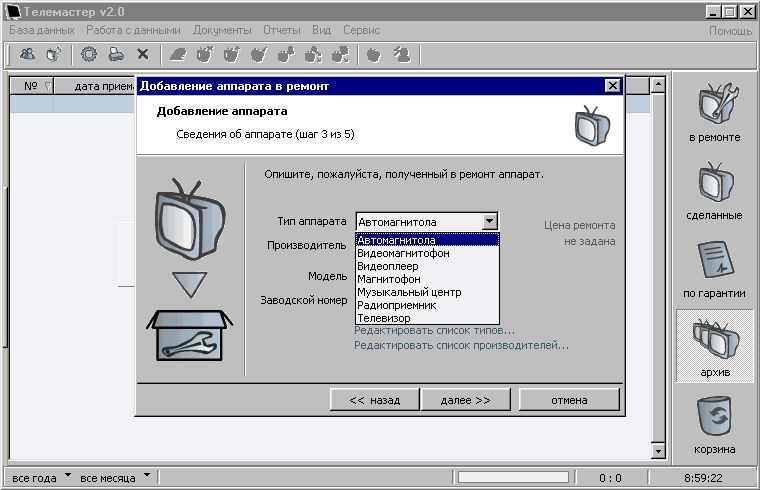Click the printer icon in toolbar
Screen dimensions: 760x490
116,54
